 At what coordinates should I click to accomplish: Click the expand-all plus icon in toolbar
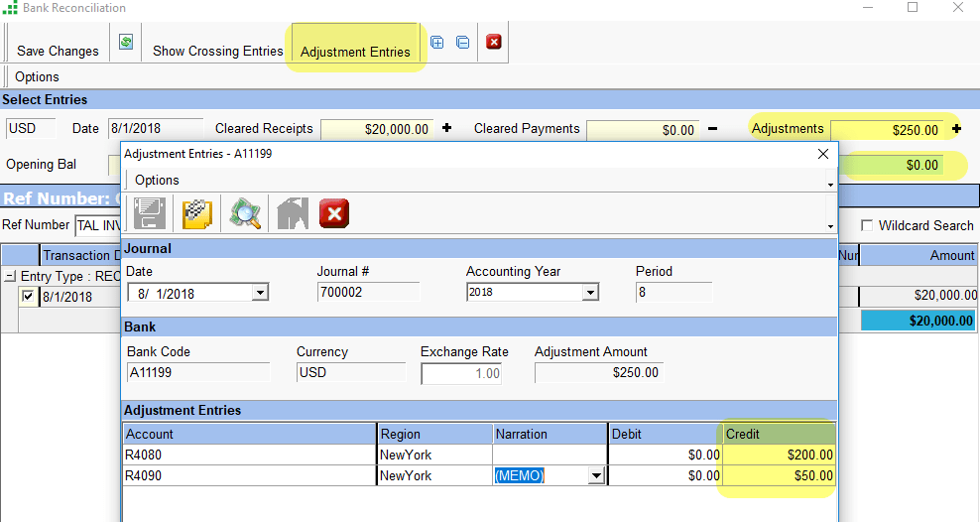point(436,42)
